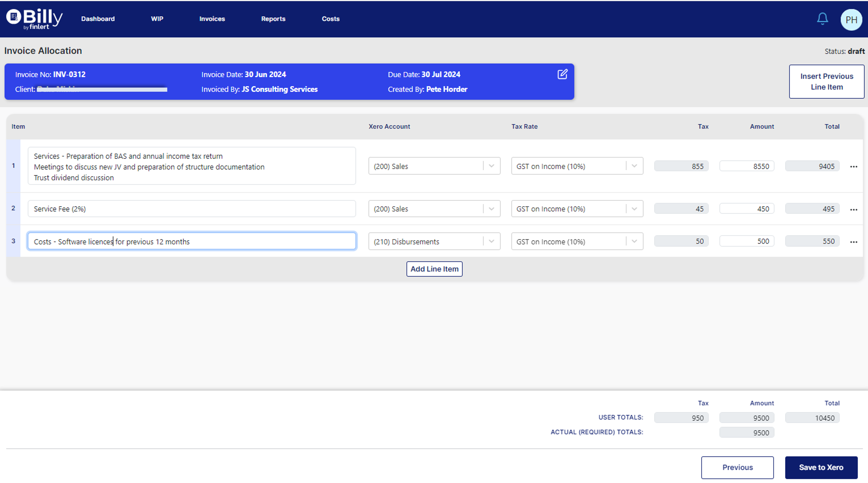Open notifications via the bell icon
The height and width of the screenshot is (483, 868).
tap(822, 19)
